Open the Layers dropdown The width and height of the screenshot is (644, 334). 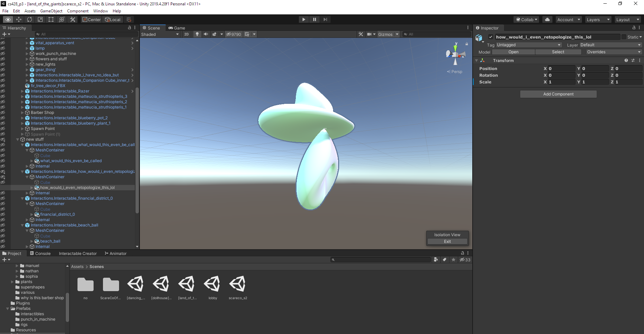point(598,19)
